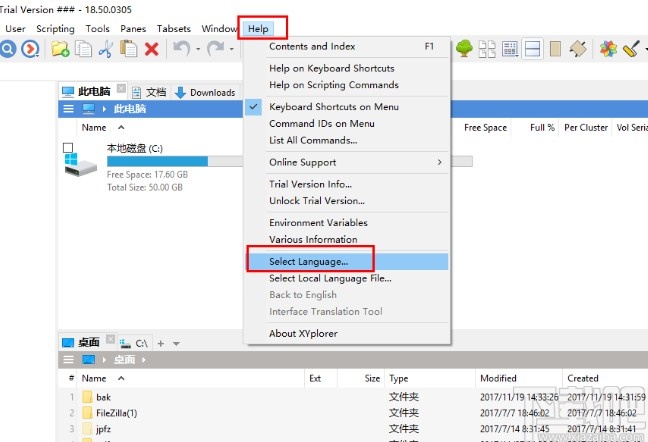The width and height of the screenshot is (648, 442).
Task: Open the Tools menu
Action: (98, 29)
